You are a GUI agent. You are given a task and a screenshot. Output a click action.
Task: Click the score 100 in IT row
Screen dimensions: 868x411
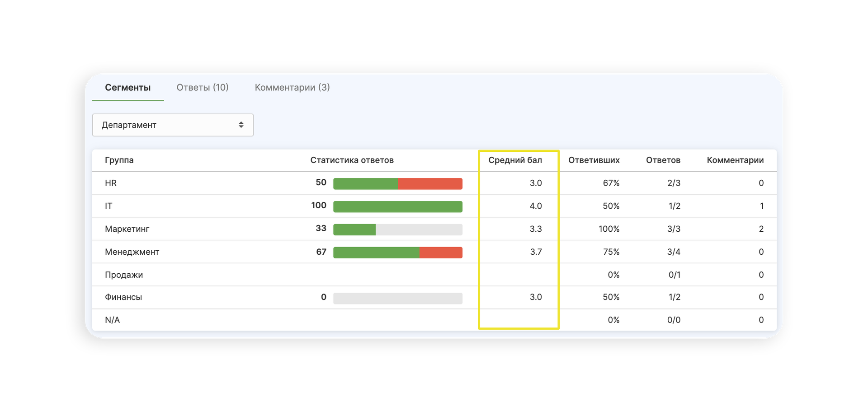coord(319,205)
